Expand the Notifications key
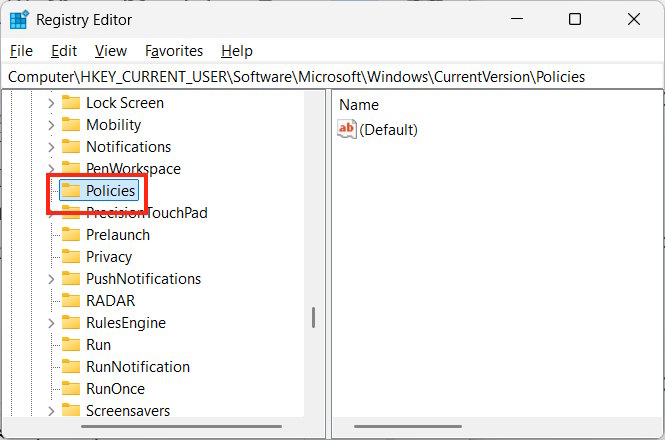The height and width of the screenshot is (440, 665). point(51,147)
